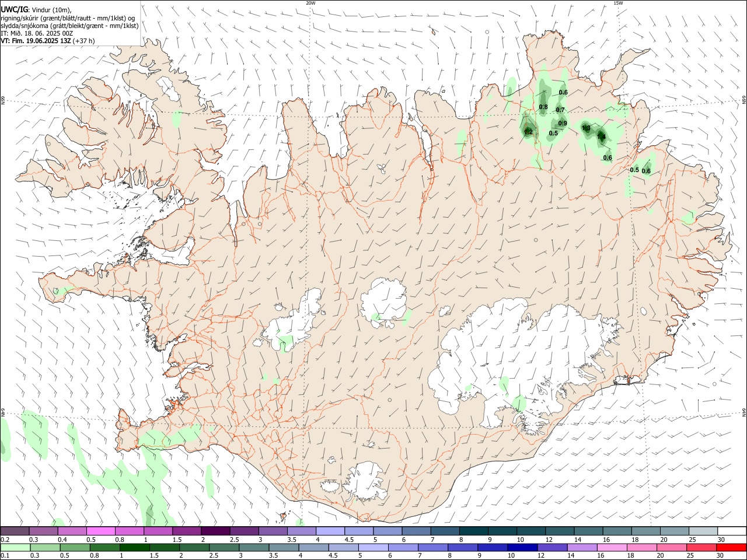Viewport: 747px width, 560px height.
Task: Click the 'rigning/skúrir' legend description line
Action: pyautogui.click(x=68, y=18)
